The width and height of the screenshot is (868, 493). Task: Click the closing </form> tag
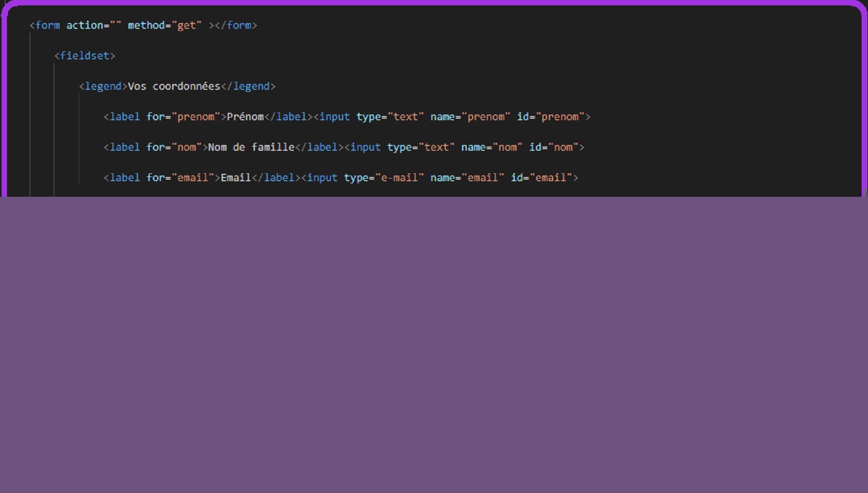[x=236, y=25]
